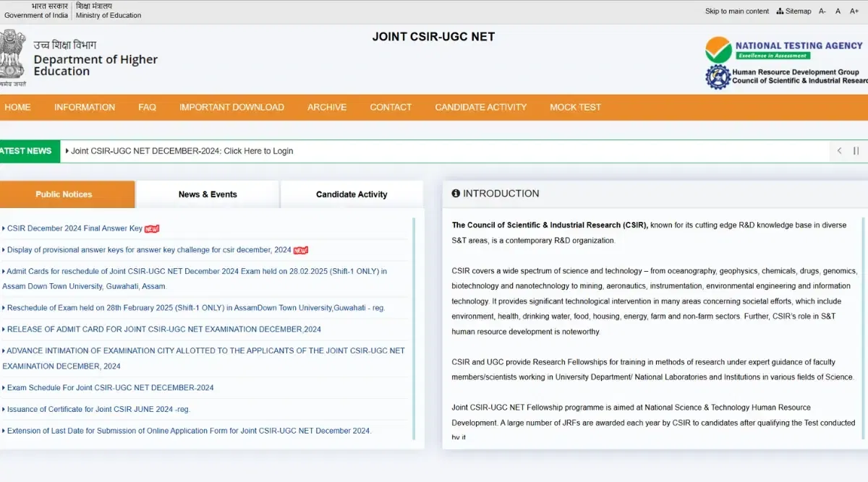The height and width of the screenshot is (482, 868).
Task: Decrease font size with A- button
Action: [x=822, y=12]
